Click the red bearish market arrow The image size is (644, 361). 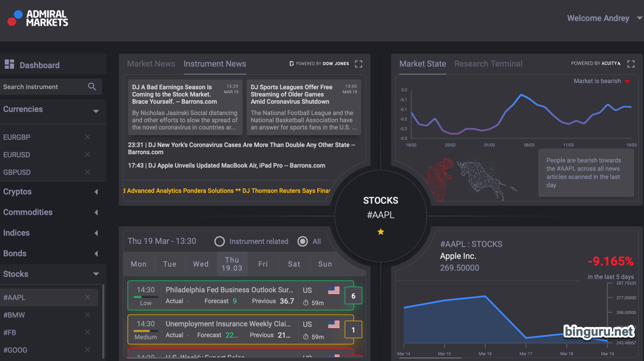click(x=627, y=81)
